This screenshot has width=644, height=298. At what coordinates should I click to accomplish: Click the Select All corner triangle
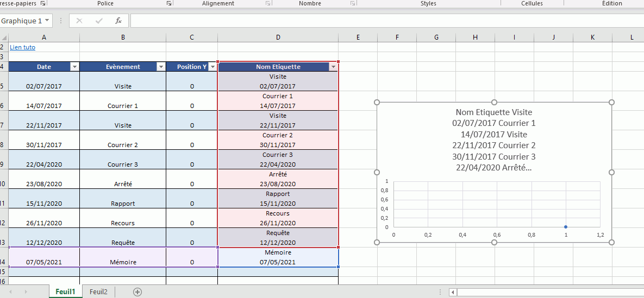coord(4,37)
